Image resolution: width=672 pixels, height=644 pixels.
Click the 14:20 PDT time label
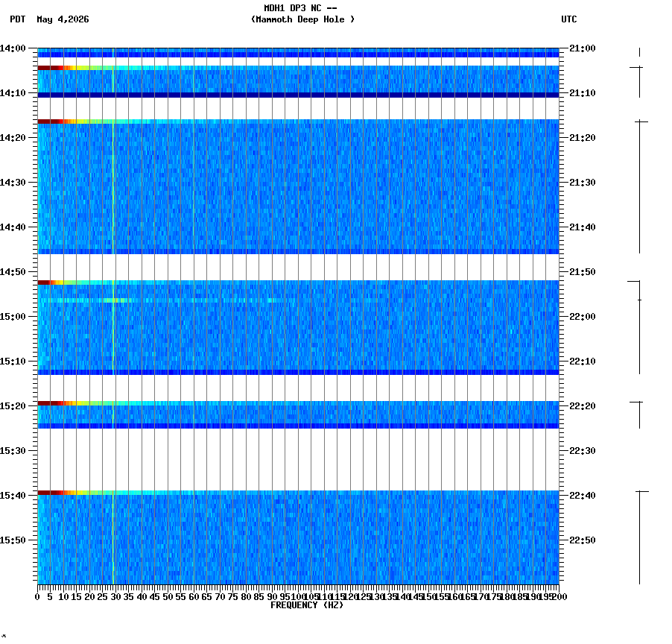(x=13, y=138)
